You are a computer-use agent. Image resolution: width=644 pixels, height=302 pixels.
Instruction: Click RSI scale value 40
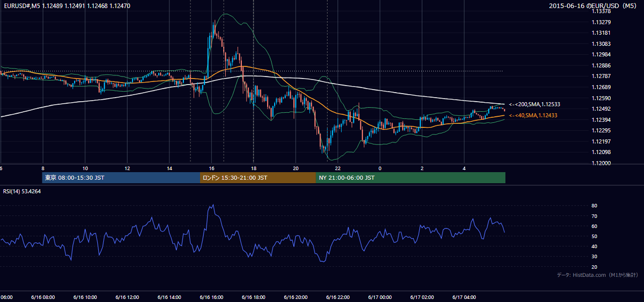tap(594, 246)
